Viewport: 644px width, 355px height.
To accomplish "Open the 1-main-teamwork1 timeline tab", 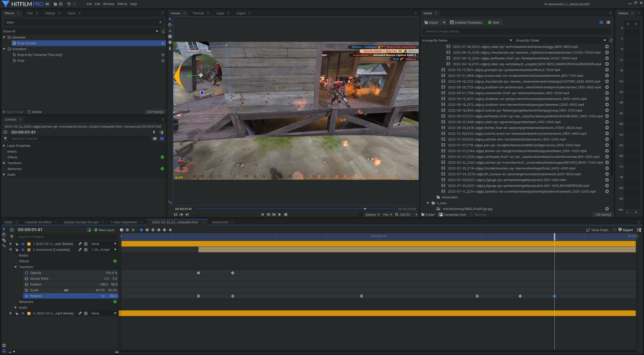I will pyautogui.click(x=124, y=222).
